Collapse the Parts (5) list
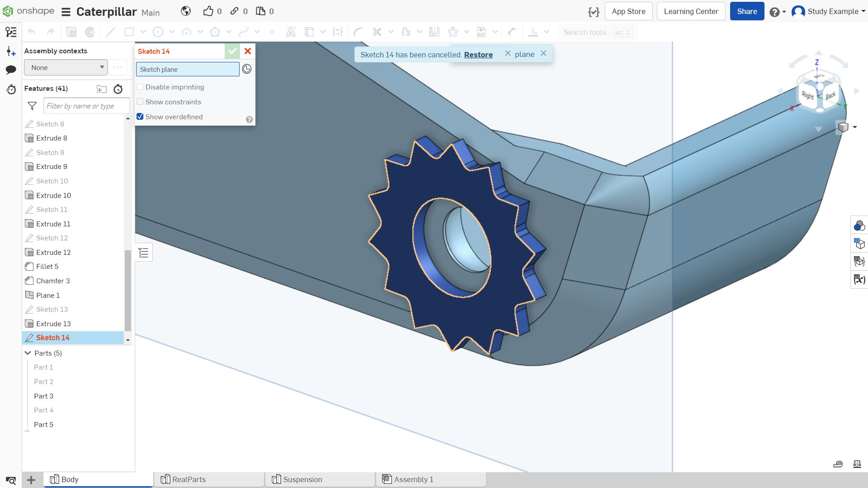 [x=28, y=353]
